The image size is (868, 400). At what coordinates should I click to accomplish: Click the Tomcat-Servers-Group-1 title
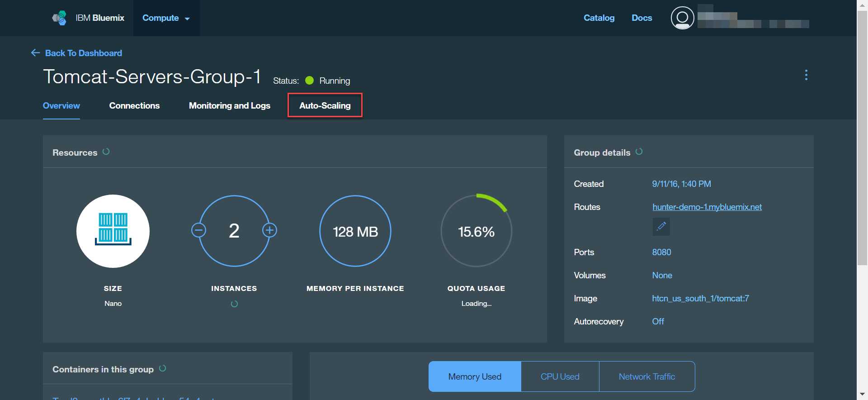152,76
